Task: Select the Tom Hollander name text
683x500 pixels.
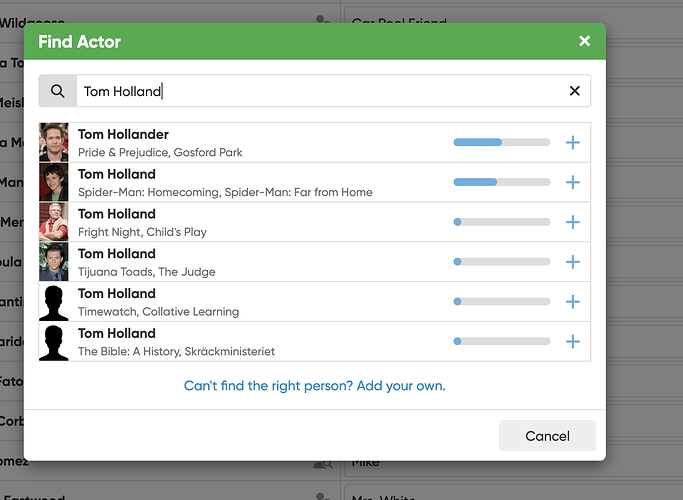Action: pyautogui.click(x=123, y=135)
